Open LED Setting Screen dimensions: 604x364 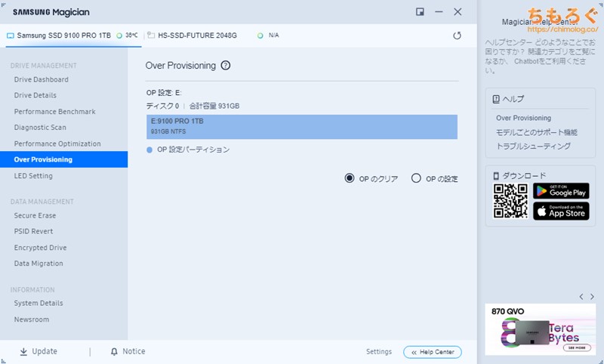click(33, 176)
